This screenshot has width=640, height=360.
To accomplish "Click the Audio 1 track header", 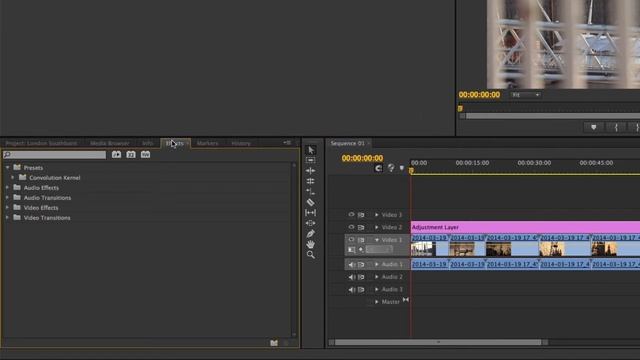I will 378,264.
